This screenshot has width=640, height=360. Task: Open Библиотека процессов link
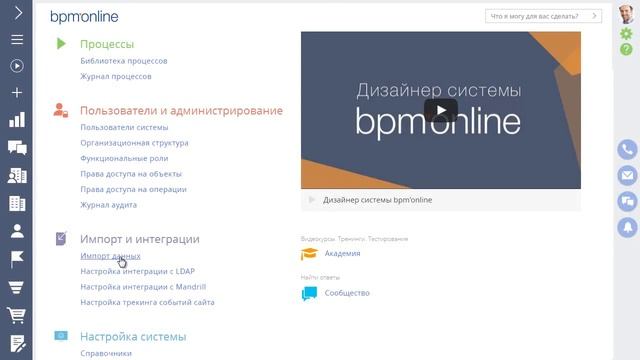click(124, 61)
